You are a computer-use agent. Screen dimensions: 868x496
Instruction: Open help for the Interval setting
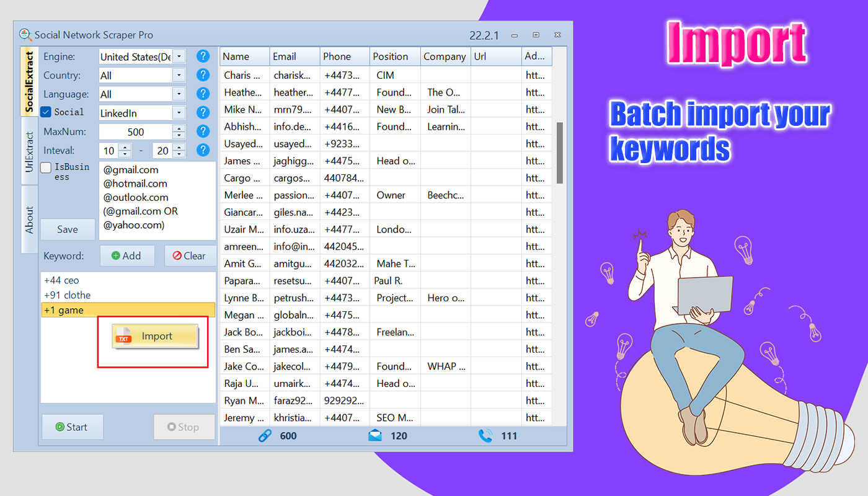[203, 150]
